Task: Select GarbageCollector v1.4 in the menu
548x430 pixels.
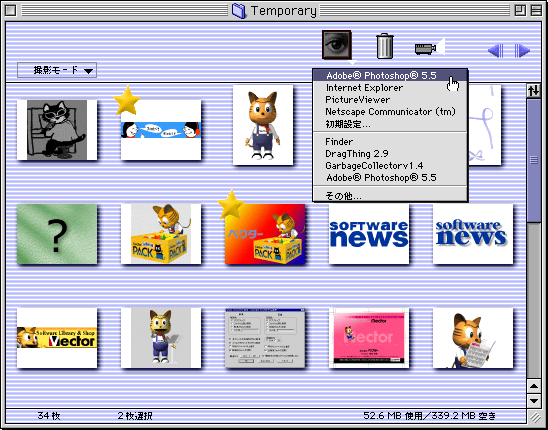Action: (390, 166)
